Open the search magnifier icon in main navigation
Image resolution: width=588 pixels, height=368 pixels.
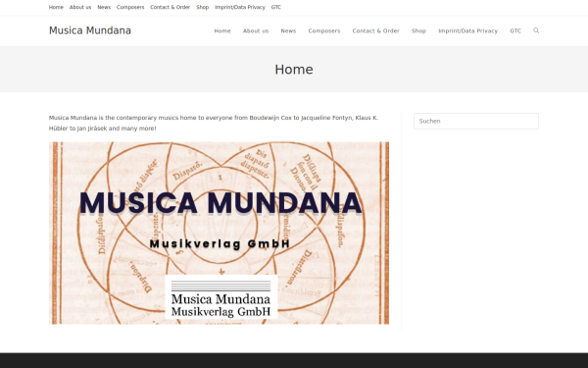pyautogui.click(x=536, y=30)
